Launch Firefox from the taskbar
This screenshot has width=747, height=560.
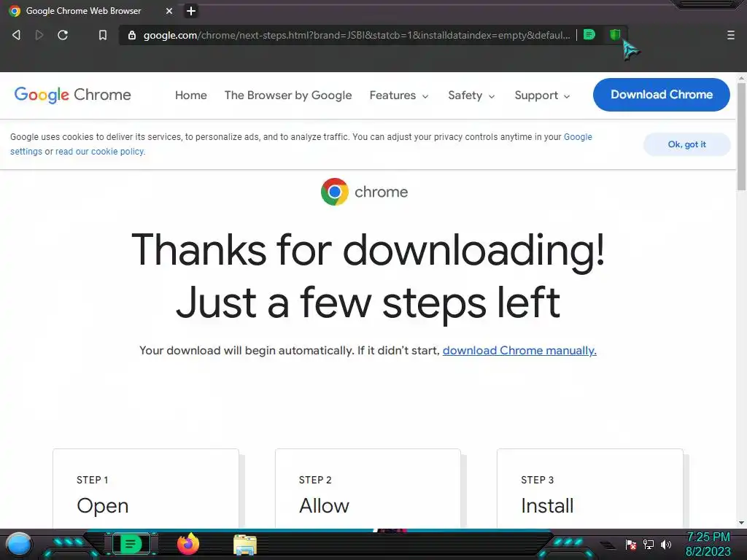(x=188, y=544)
